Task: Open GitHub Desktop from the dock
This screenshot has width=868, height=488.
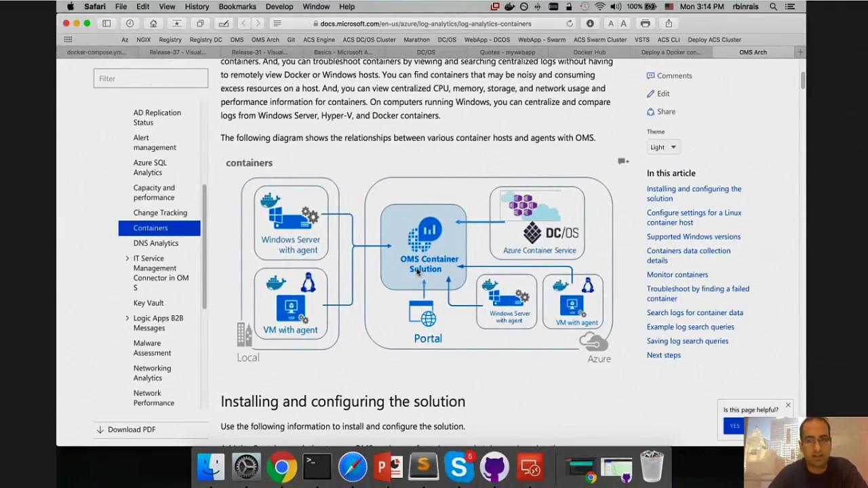Action: pos(494,466)
